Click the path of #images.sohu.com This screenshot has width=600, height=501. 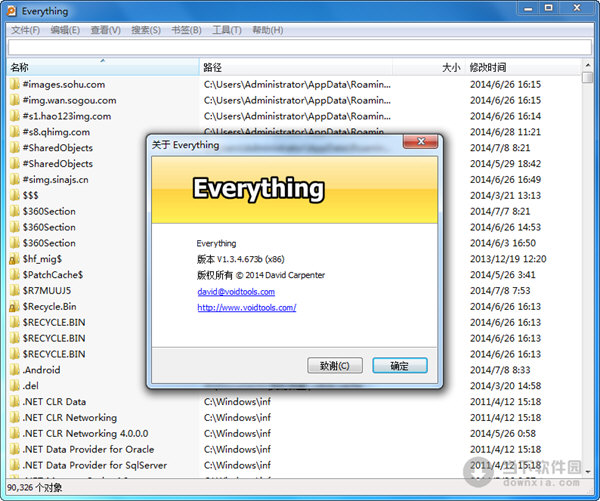(x=297, y=84)
